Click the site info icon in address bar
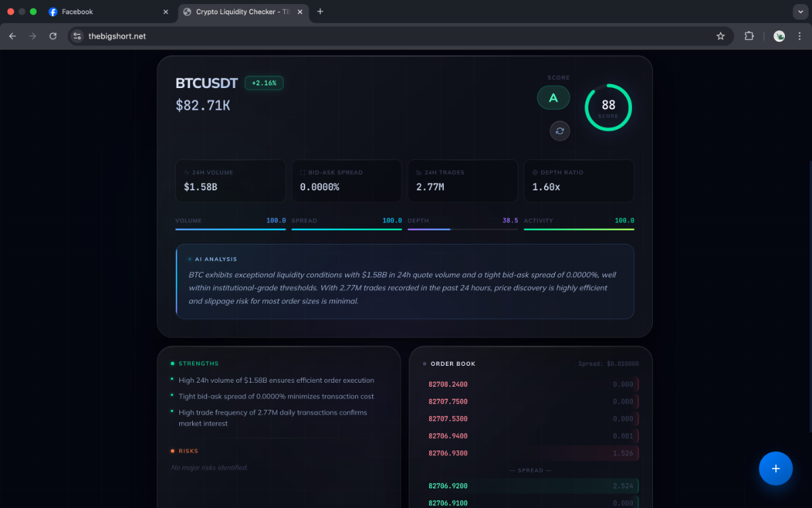The width and height of the screenshot is (812, 508). [77, 36]
